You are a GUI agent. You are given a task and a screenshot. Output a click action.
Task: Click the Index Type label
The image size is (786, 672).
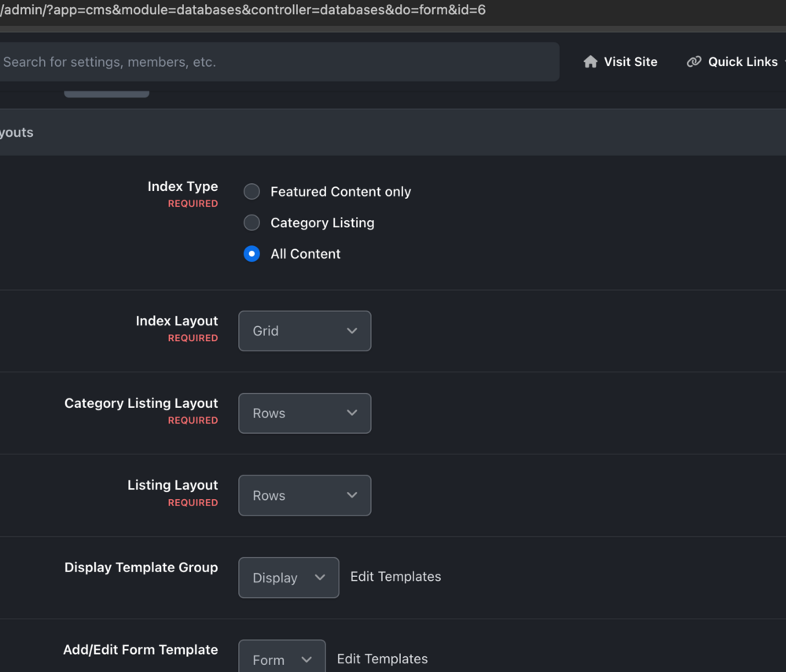pos(182,186)
